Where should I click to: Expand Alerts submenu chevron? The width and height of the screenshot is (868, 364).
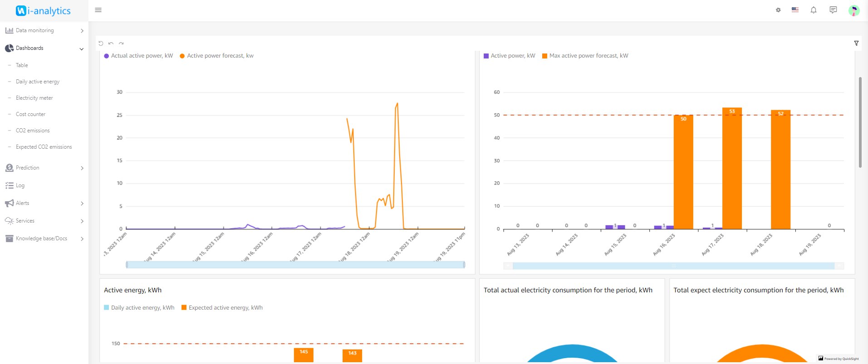pyautogui.click(x=82, y=204)
